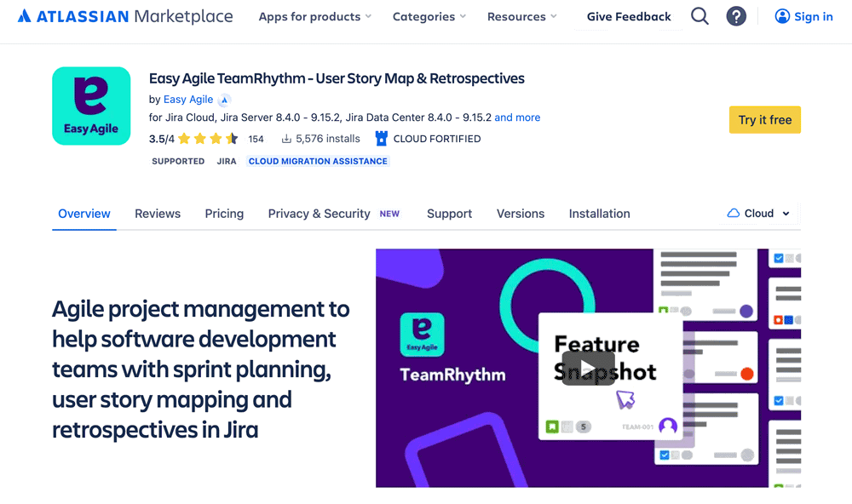This screenshot has width=852, height=504.
Task: Play the Feature Snapshot video
Action: 588,368
